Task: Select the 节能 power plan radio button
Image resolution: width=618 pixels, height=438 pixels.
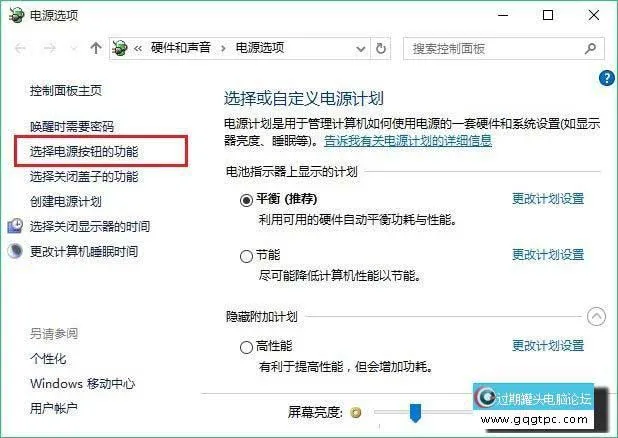Action: pyautogui.click(x=246, y=256)
